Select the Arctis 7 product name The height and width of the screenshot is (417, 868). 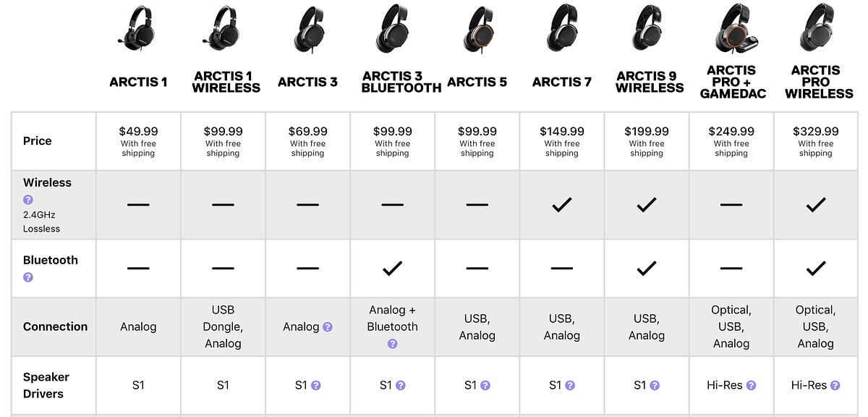[561, 82]
